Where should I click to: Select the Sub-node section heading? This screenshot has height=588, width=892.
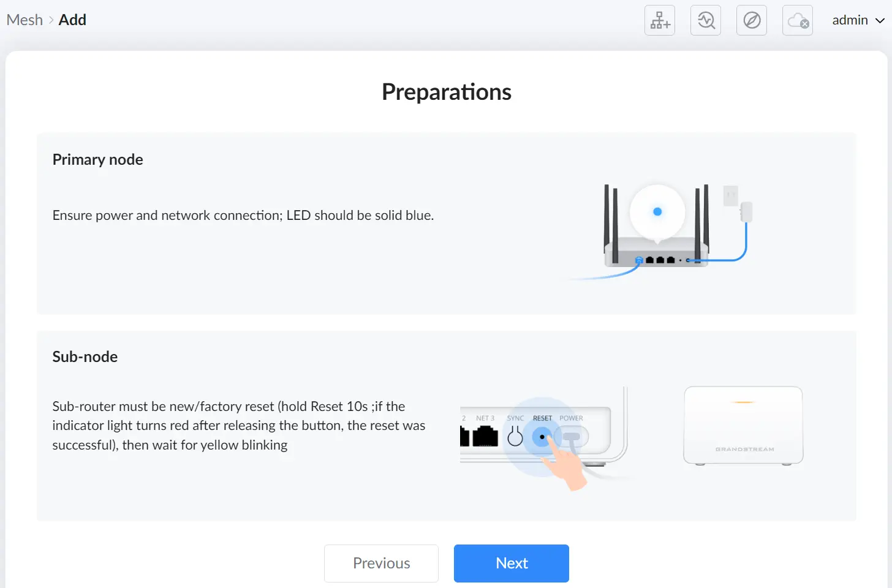tap(85, 357)
